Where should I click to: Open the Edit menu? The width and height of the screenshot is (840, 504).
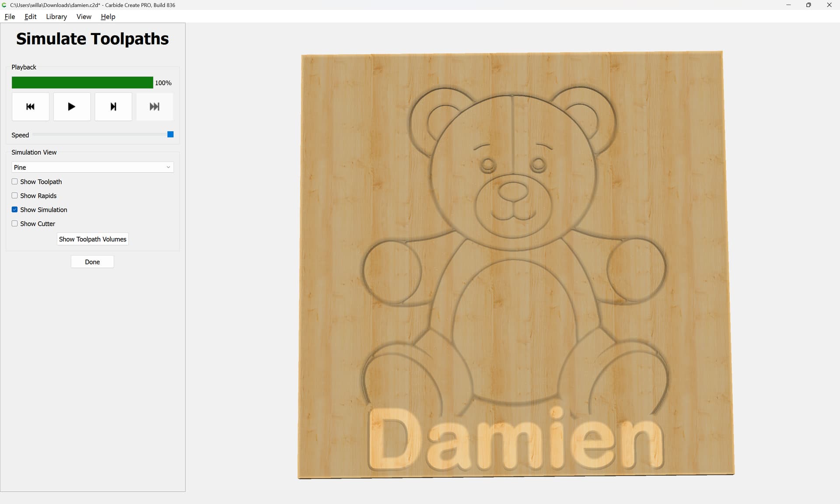[30, 17]
